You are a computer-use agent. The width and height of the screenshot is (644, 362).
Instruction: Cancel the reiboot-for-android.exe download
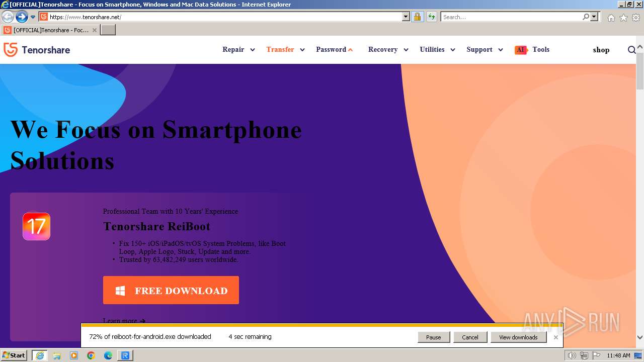470,337
